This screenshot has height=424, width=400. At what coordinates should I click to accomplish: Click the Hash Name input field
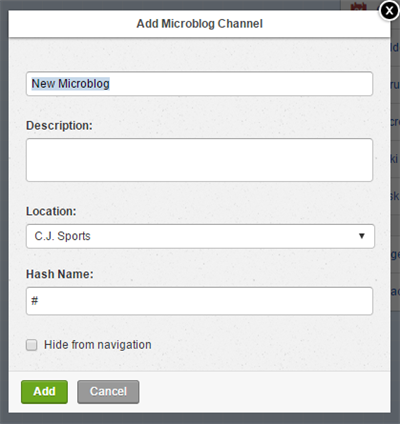(x=199, y=301)
